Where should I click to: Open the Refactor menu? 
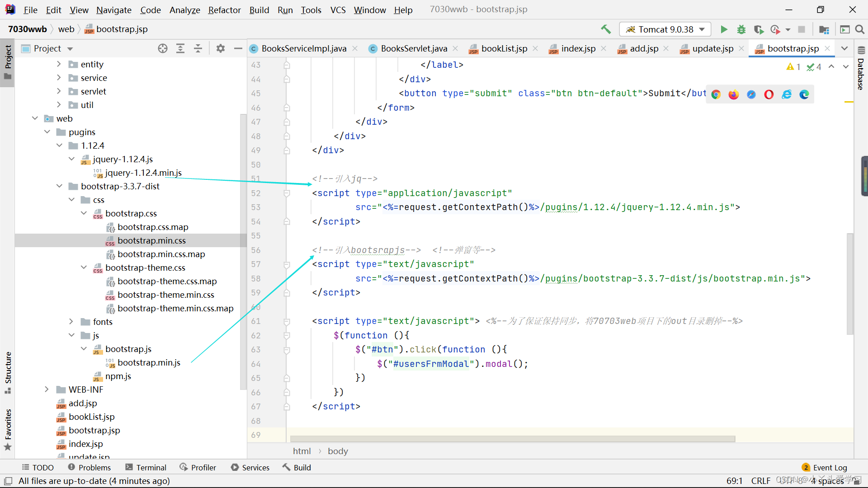(x=224, y=10)
